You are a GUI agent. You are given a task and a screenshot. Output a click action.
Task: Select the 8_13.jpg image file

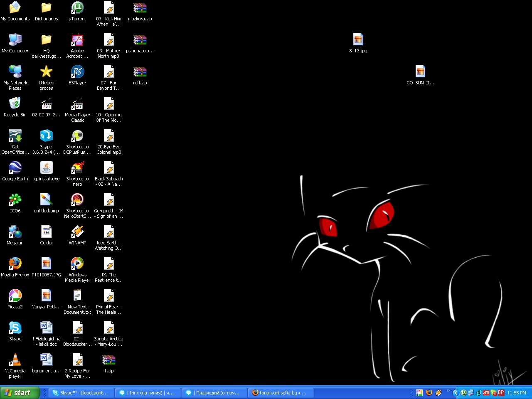pos(358,40)
